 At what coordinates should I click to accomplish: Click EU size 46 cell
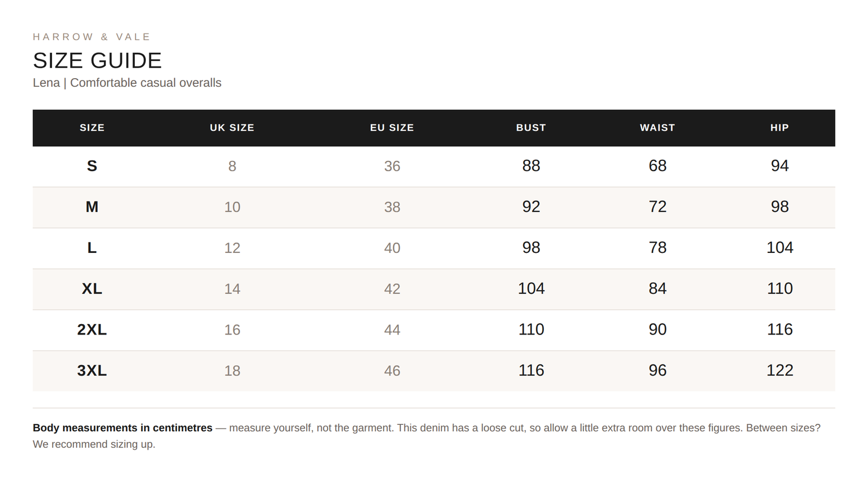click(392, 370)
